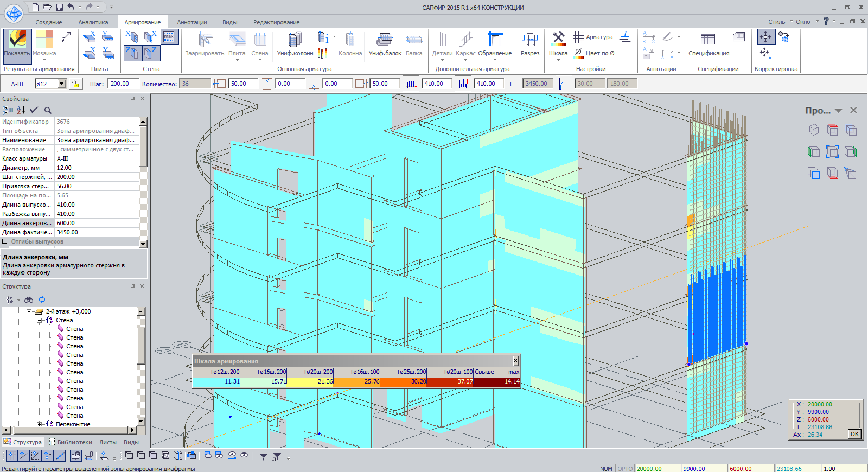Toggle the eye visibility icon in bottom toolbar
Image resolution: width=868 pixels, height=472 pixels.
pyautogui.click(x=244, y=456)
